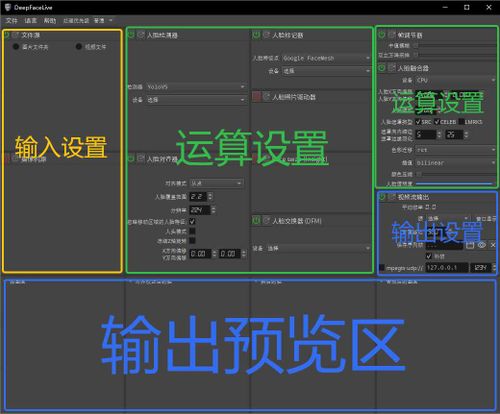
Task: Open the Face marker device dropdown
Action: (x=326, y=71)
